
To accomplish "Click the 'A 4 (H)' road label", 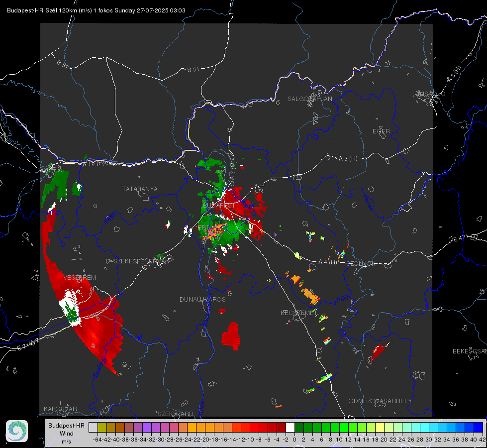I will [x=328, y=262].
